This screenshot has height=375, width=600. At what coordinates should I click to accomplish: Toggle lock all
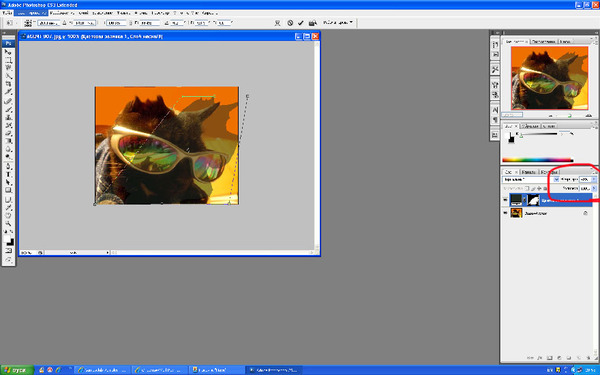click(545, 189)
